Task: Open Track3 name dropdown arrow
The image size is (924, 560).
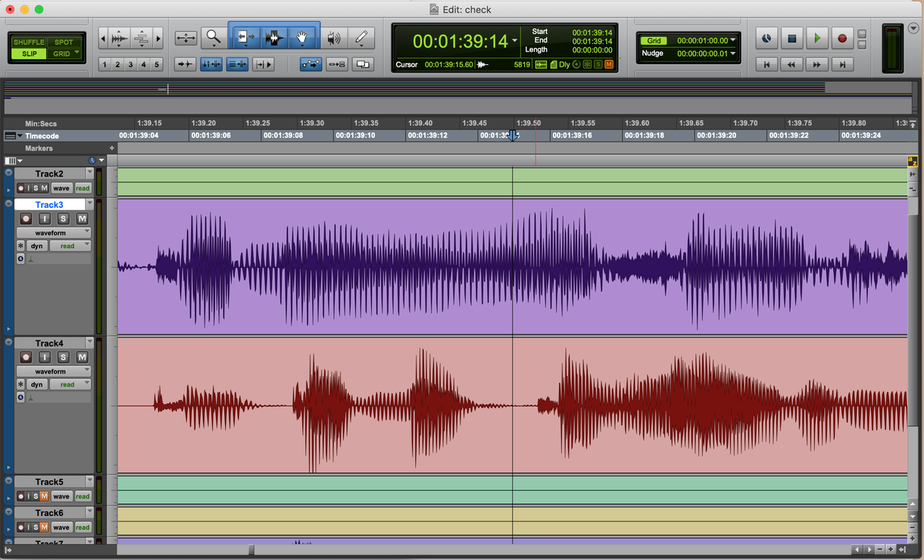Action: tap(90, 204)
